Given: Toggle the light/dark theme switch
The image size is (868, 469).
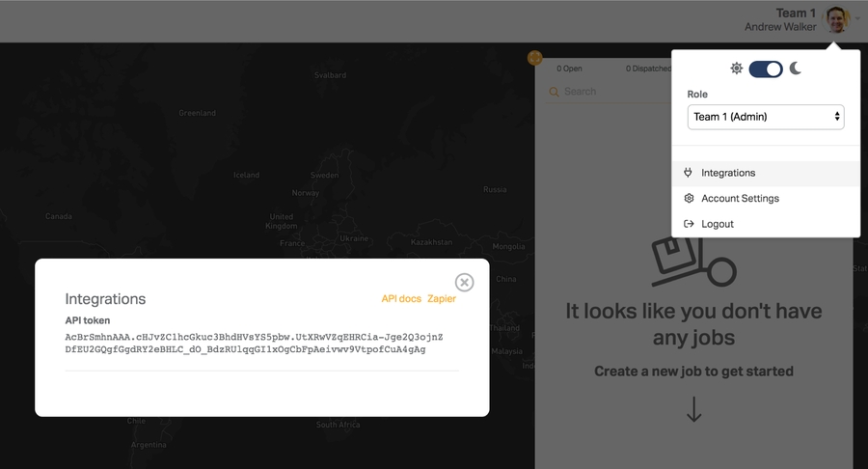Looking at the screenshot, I should pyautogui.click(x=766, y=69).
